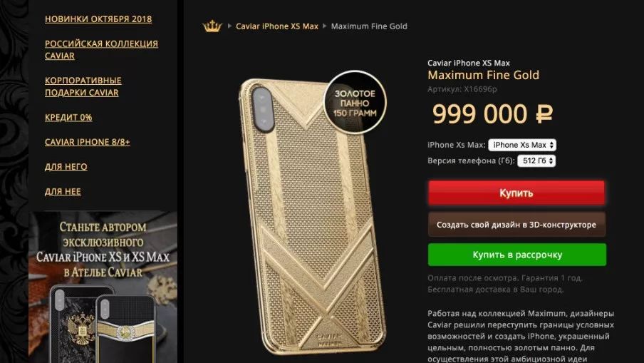Click Caviar iPhone XS Max breadcrumb link
Screen dimensions: 644x363
click(x=277, y=26)
